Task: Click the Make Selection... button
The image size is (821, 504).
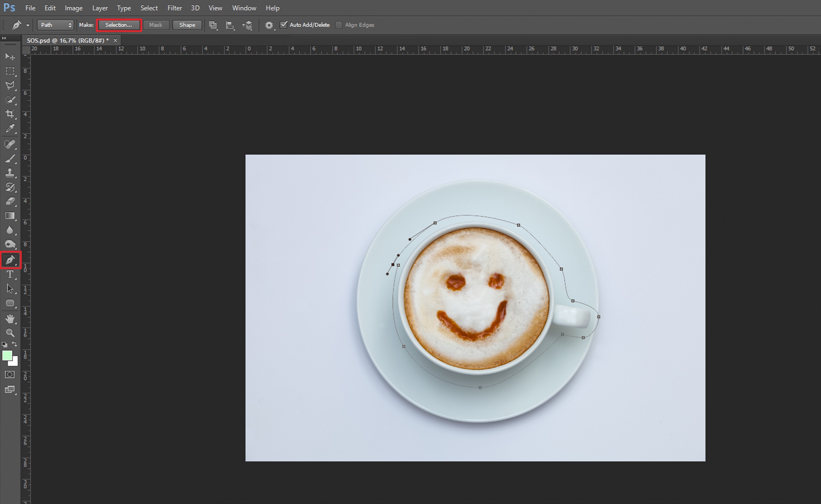Action: (x=119, y=25)
